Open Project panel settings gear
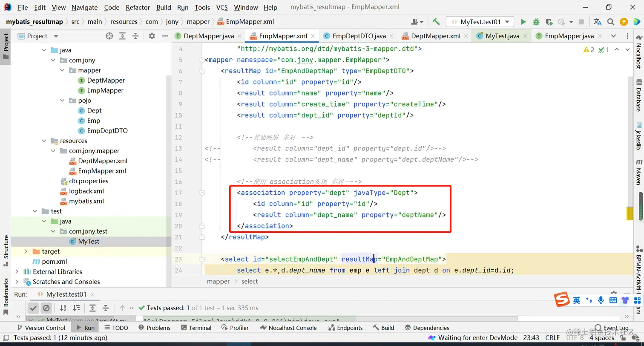The height and width of the screenshot is (346, 644). click(x=152, y=36)
